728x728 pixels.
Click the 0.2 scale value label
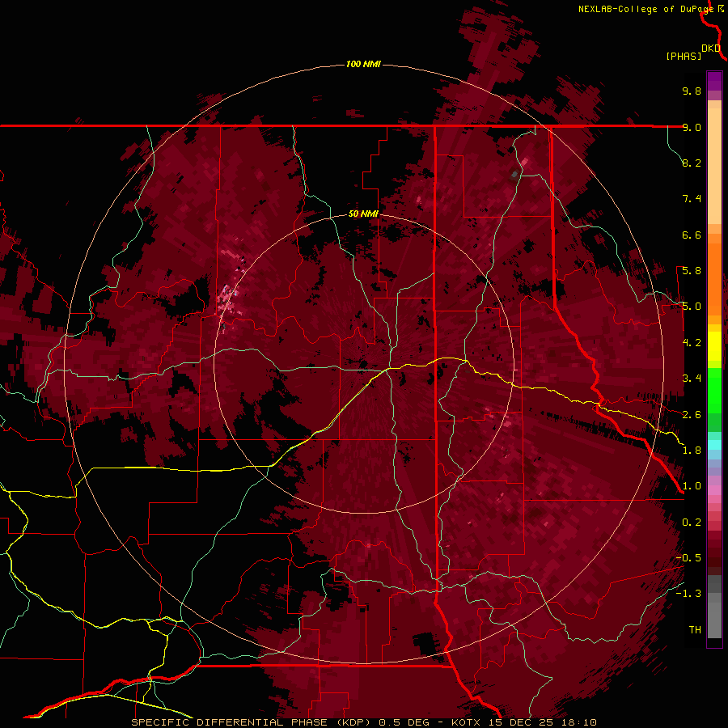pos(692,523)
